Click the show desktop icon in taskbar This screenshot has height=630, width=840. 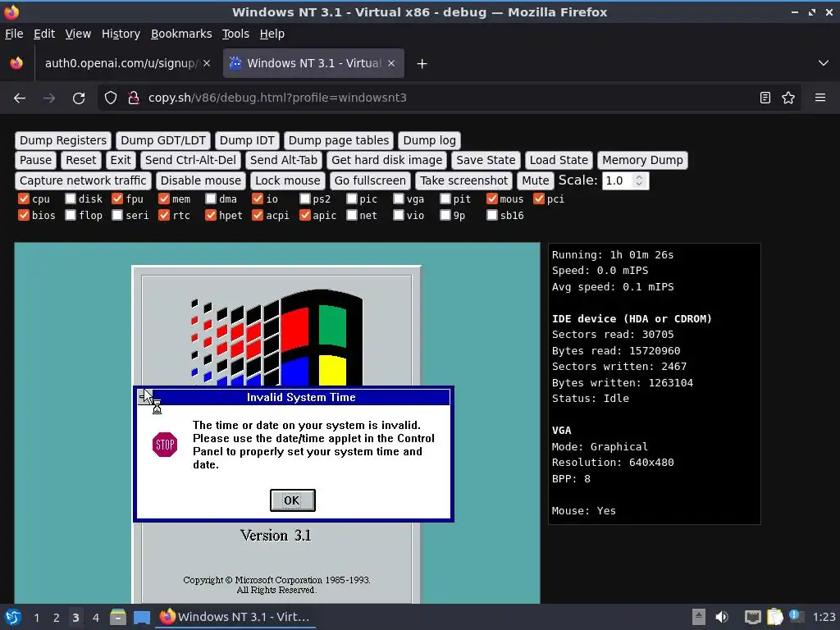(142, 617)
